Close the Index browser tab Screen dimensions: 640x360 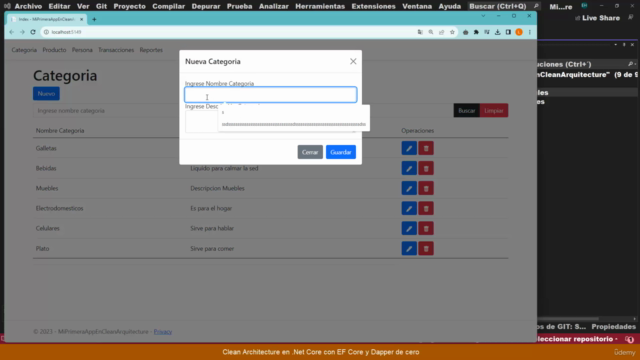(x=81, y=19)
